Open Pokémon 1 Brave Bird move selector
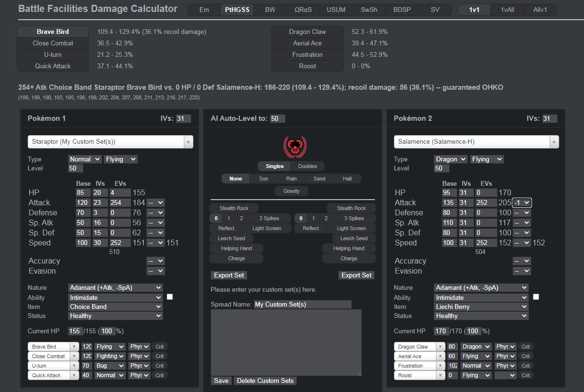This screenshot has width=584, height=392. point(53,347)
